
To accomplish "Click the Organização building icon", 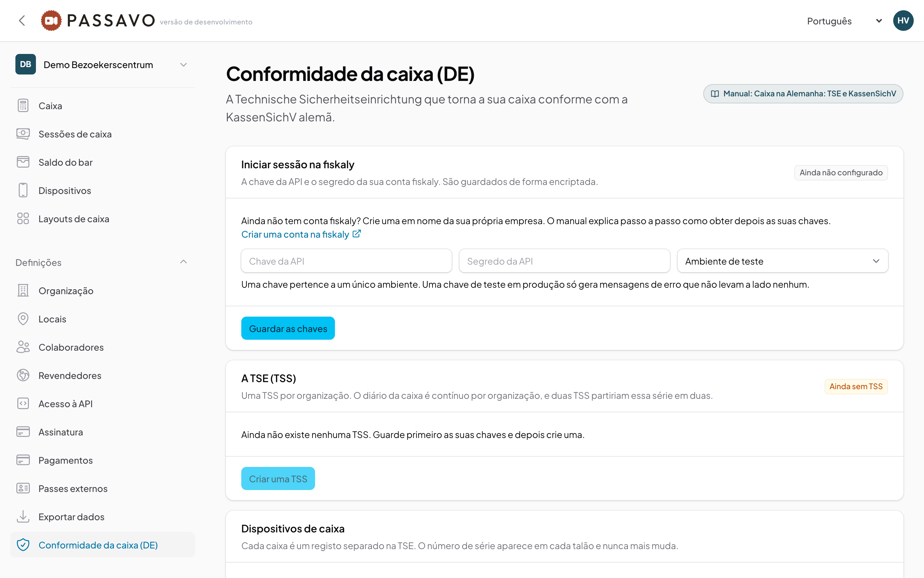I will (23, 291).
